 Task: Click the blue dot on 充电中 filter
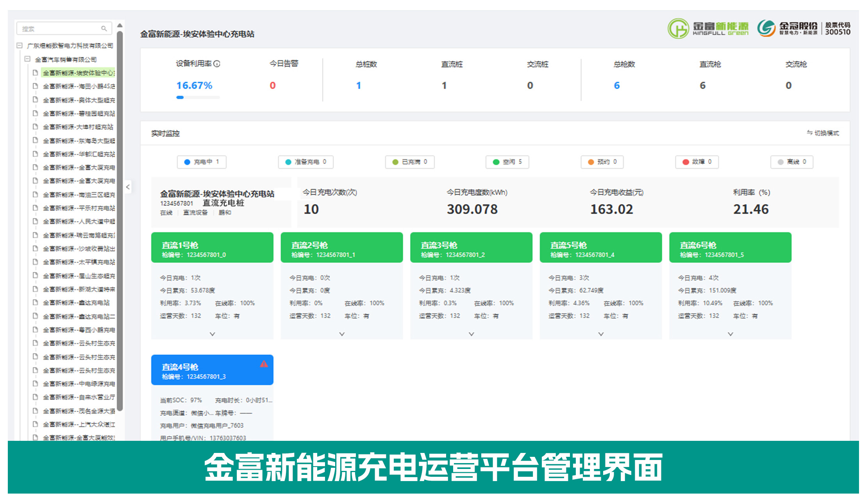click(187, 162)
